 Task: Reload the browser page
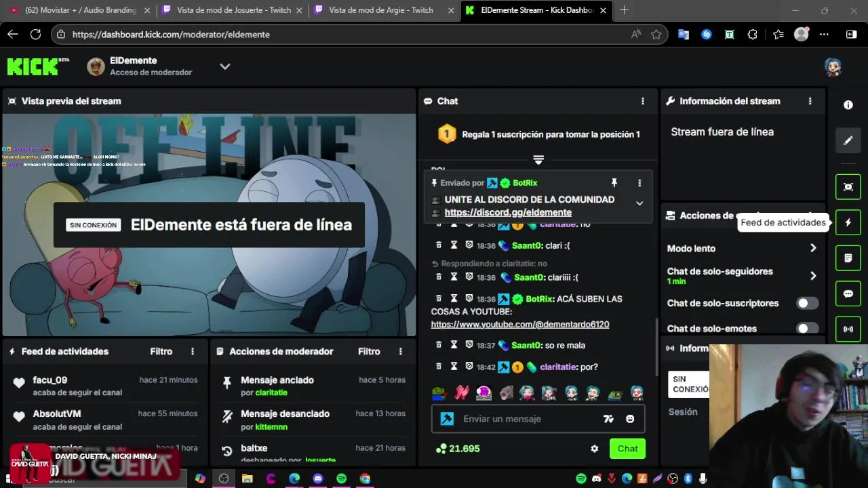click(35, 34)
